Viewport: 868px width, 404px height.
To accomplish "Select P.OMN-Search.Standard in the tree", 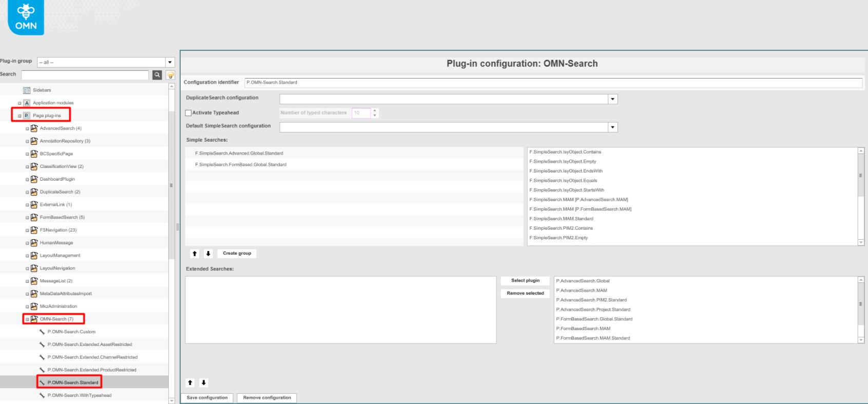I will (73, 382).
